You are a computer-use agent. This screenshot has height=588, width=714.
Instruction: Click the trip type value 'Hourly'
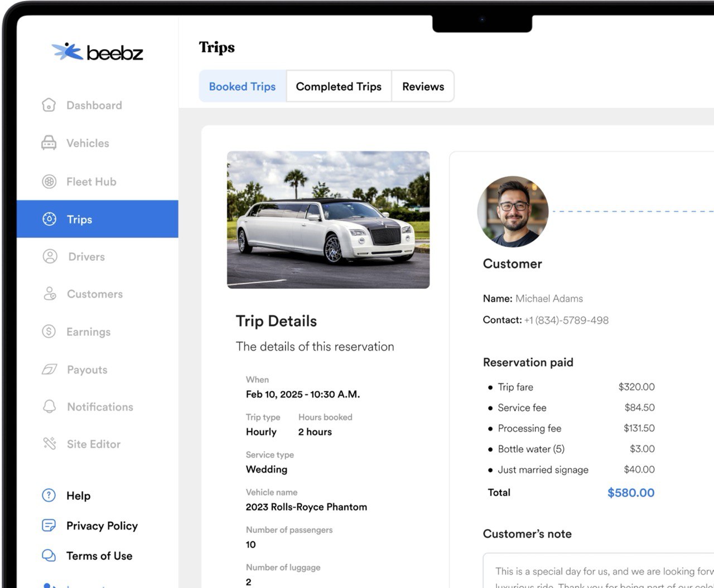261,431
